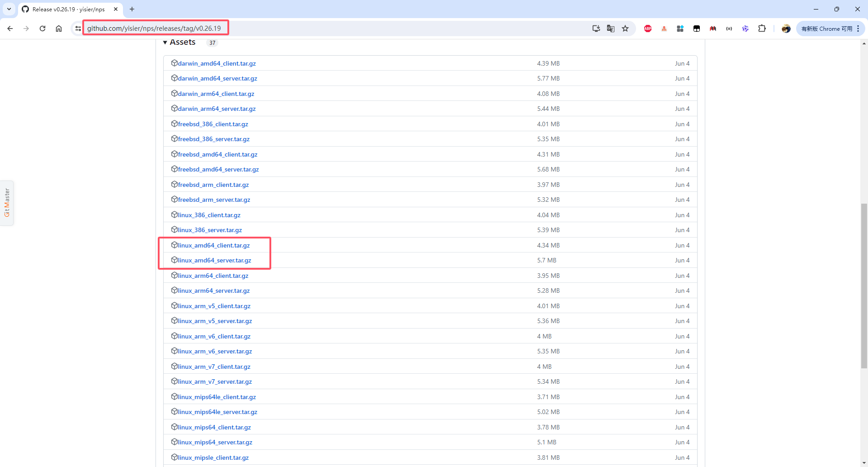Screen dimensions: 868x467
Task: Collapse the Assets section triangle
Action: (x=165, y=43)
